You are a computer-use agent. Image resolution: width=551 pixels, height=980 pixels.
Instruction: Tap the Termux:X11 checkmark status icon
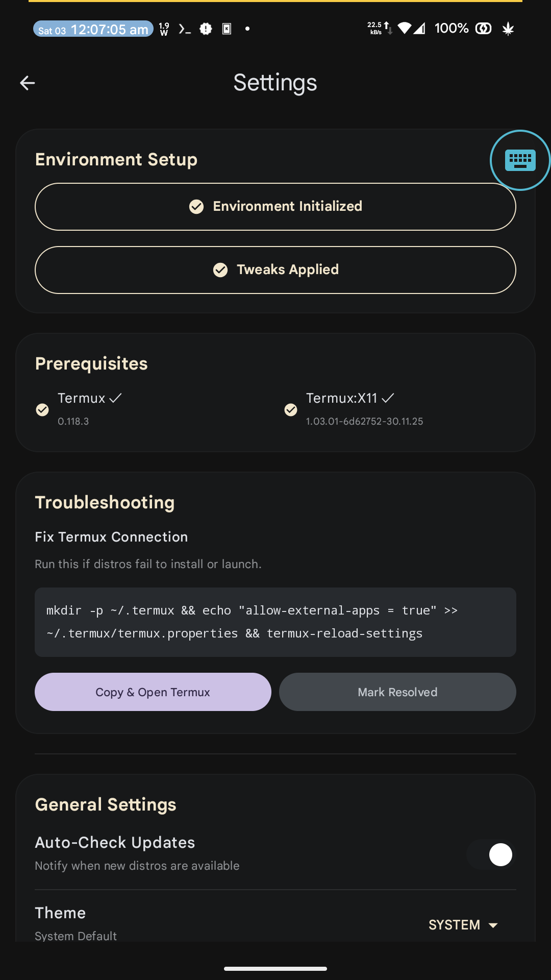(x=291, y=409)
